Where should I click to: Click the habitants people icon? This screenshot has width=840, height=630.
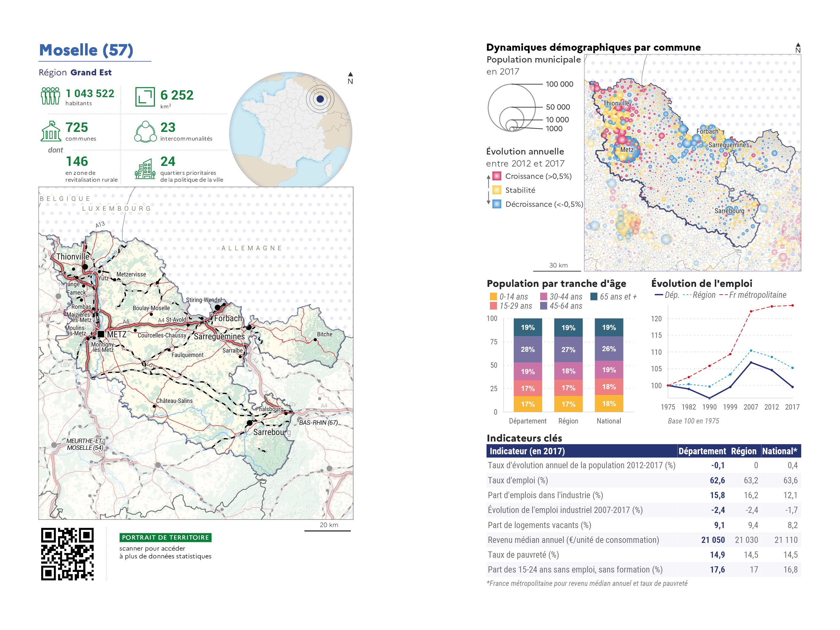[x=50, y=96]
